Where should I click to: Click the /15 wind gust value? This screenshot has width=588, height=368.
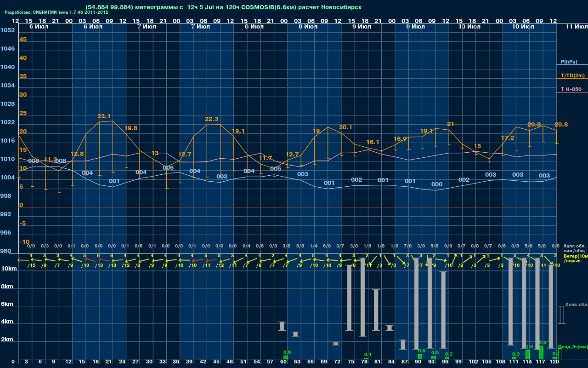click(31, 265)
